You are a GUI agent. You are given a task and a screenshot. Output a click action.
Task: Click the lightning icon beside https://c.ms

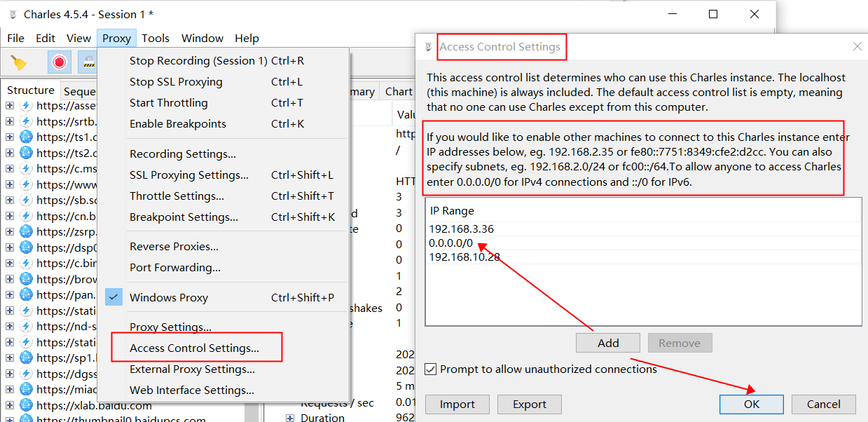click(x=27, y=168)
